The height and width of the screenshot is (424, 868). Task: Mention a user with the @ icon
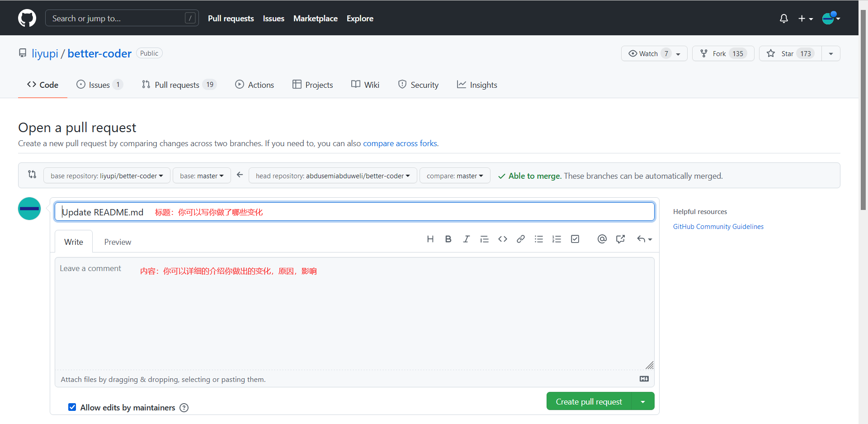[x=602, y=239]
